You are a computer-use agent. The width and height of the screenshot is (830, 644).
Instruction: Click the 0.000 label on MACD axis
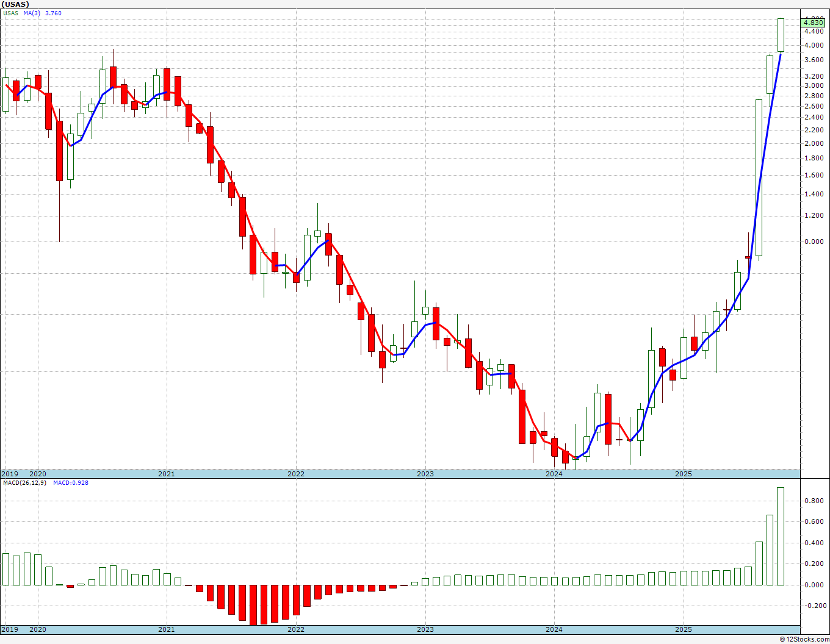click(814, 585)
